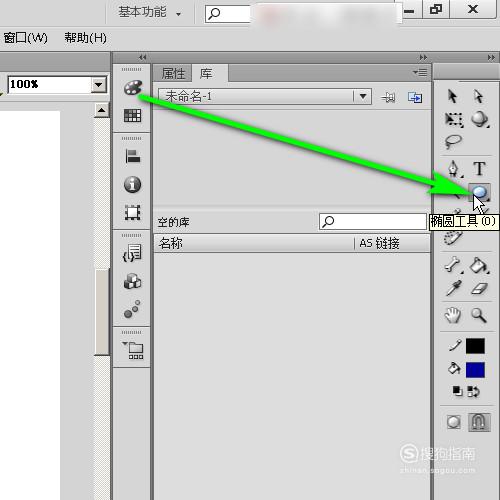The image size is (500, 500).
Task: Select the Text tool
Action: [479, 169]
